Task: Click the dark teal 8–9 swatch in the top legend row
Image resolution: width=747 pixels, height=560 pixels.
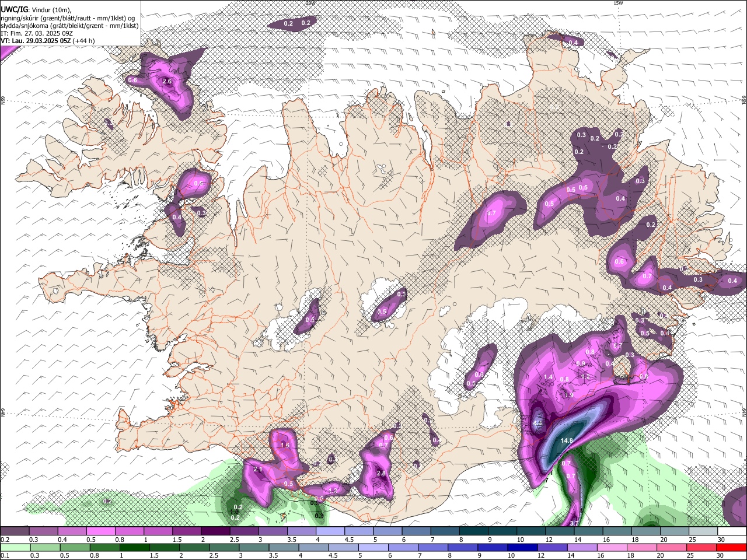Action: 474,531
